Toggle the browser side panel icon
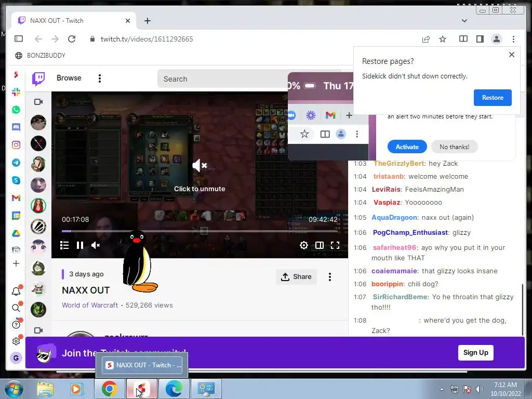Image resolution: width=532 pixels, height=399 pixels. click(x=480, y=39)
